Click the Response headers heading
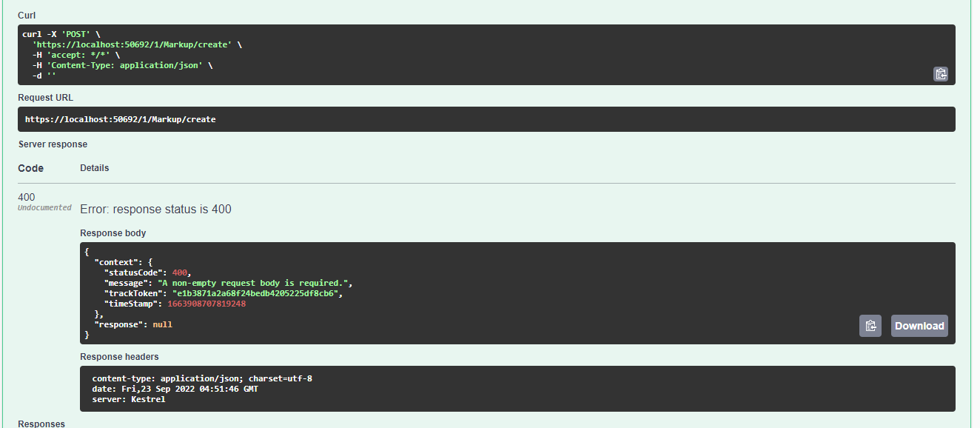 pos(119,357)
